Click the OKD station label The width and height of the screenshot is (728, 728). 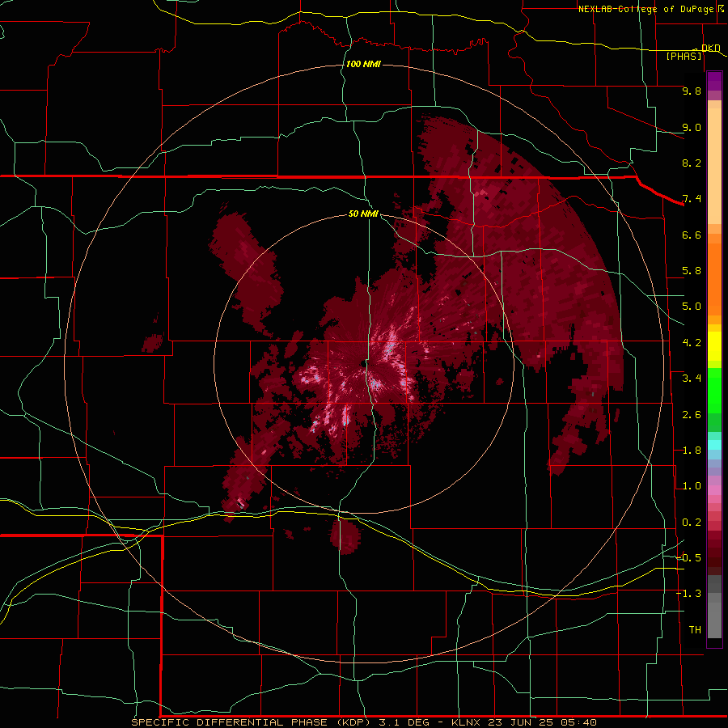pos(710,48)
